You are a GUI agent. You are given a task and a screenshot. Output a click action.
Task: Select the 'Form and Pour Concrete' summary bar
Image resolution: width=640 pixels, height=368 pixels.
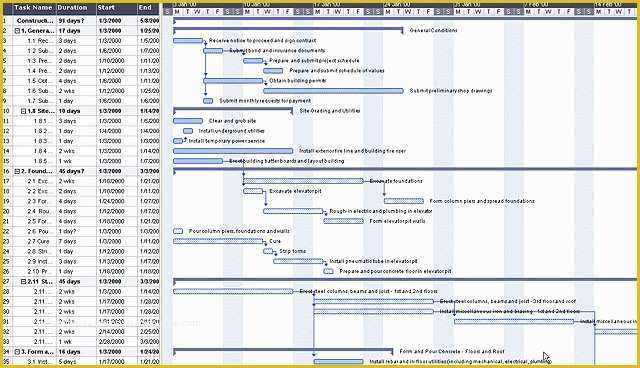[283, 350]
